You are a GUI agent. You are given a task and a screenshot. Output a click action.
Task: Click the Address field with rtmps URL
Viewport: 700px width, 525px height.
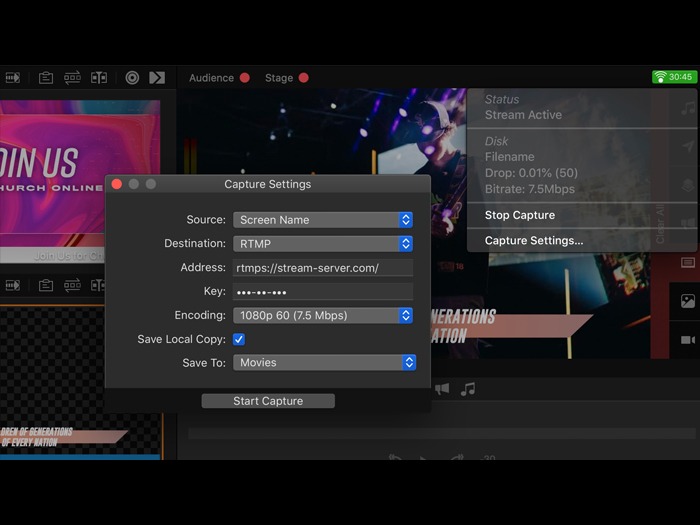[323, 268]
